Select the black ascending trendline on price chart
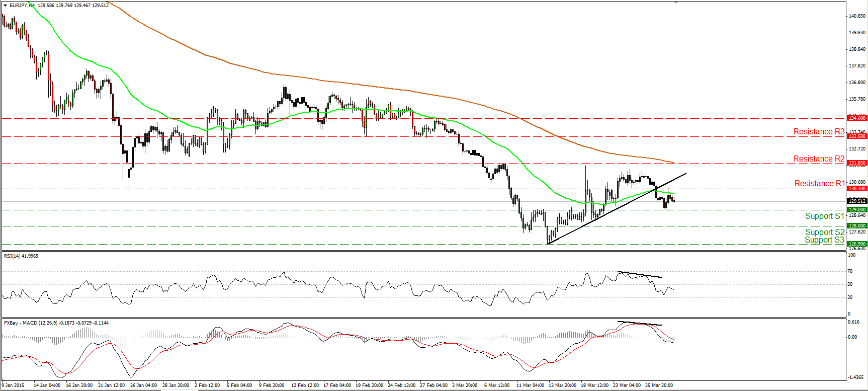868x391 pixels. point(617,209)
